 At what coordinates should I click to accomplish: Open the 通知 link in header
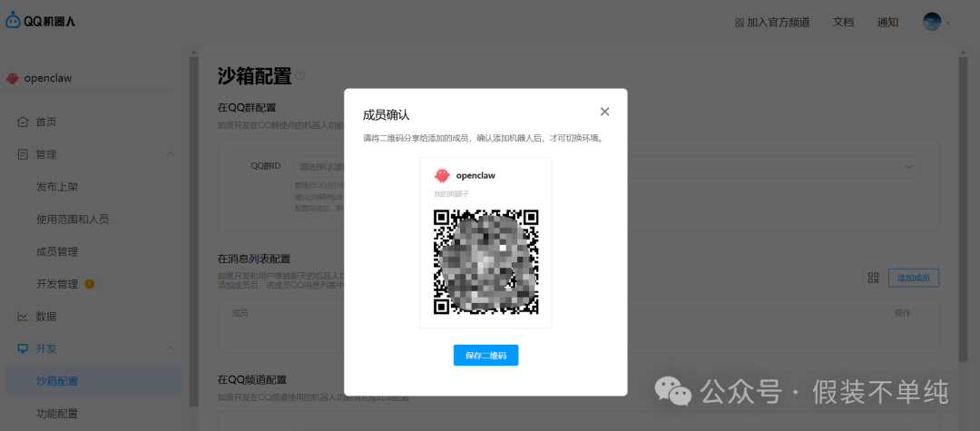pos(887,23)
